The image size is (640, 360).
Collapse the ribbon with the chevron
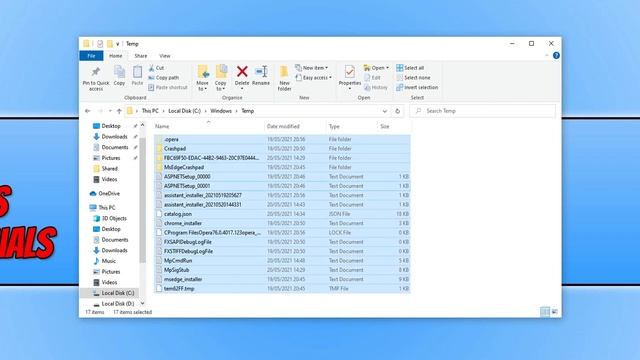(547, 56)
